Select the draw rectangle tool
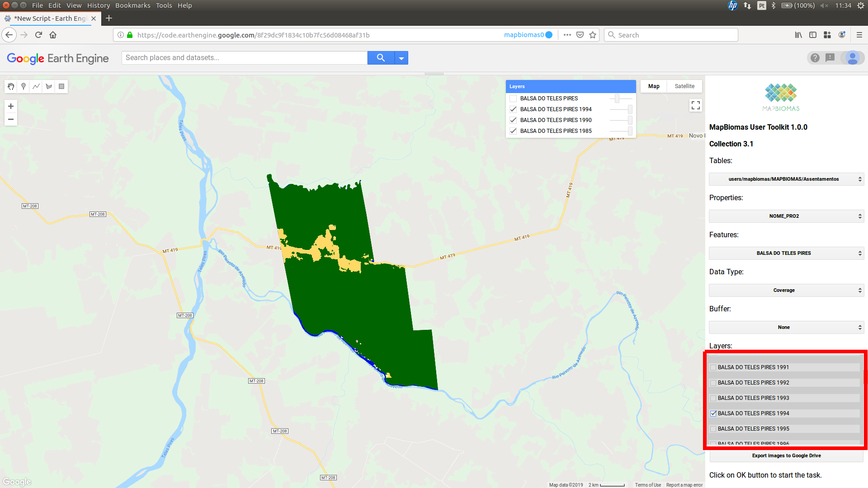868x488 pixels. [61, 86]
